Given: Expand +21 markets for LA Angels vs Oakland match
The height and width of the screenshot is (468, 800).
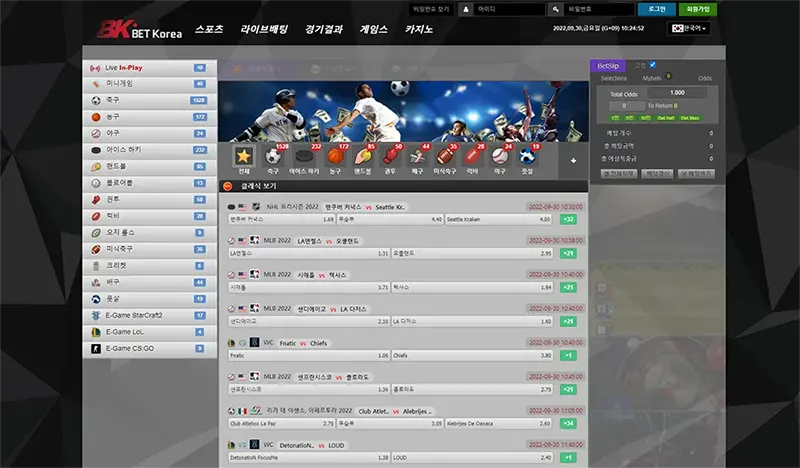Looking at the screenshot, I should pos(568,253).
